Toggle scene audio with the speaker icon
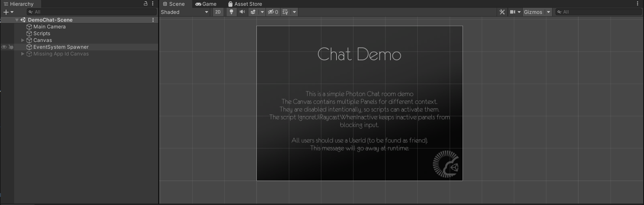644x205 pixels. (x=242, y=12)
